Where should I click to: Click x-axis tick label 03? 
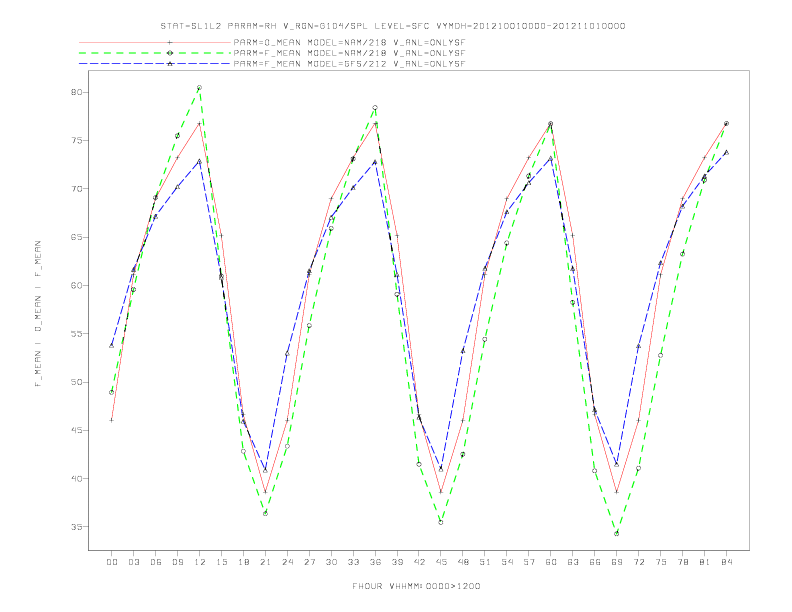pos(133,562)
